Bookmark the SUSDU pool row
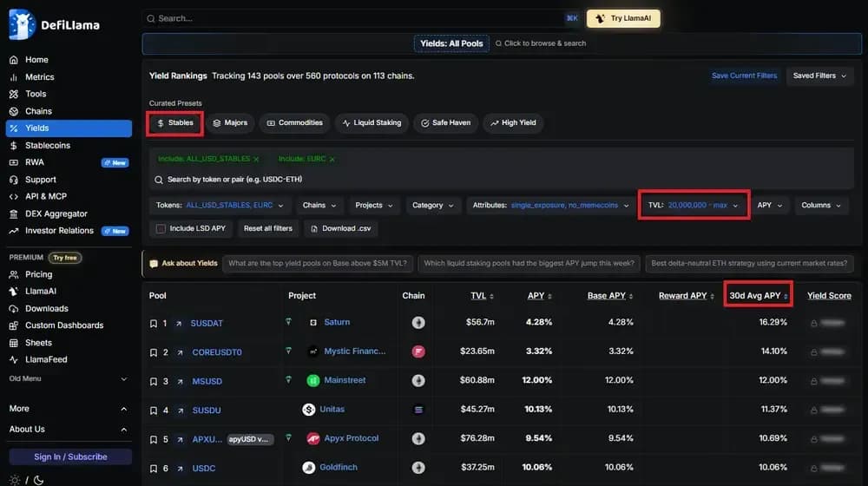This screenshot has width=868, height=486. [154, 410]
